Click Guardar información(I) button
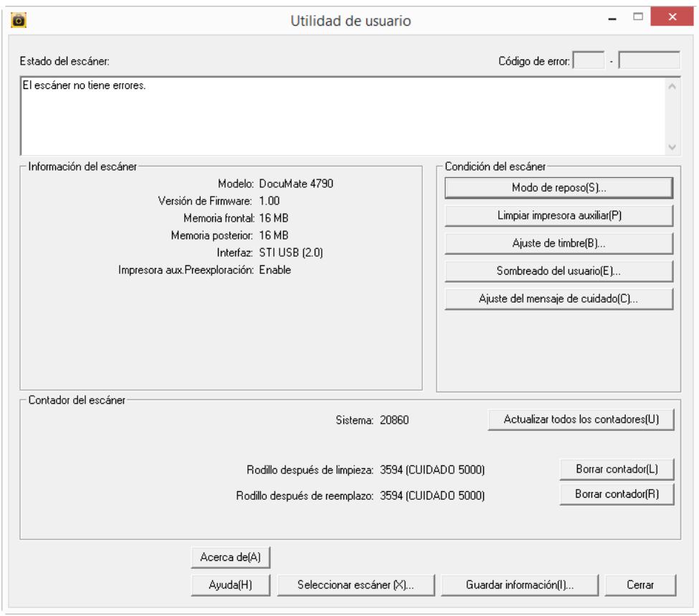The width and height of the screenshot is (699, 616). pyautogui.click(x=519, y=584)
